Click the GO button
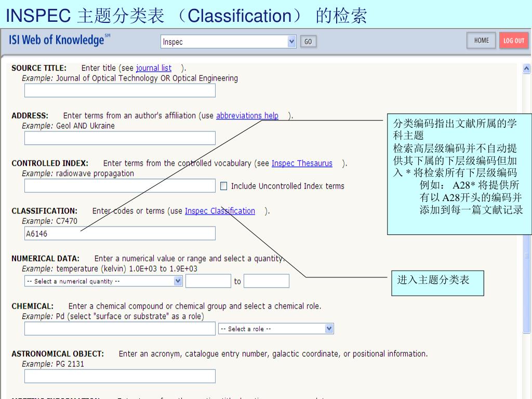This screenshot has height=399, width=532. click(308, 42)
